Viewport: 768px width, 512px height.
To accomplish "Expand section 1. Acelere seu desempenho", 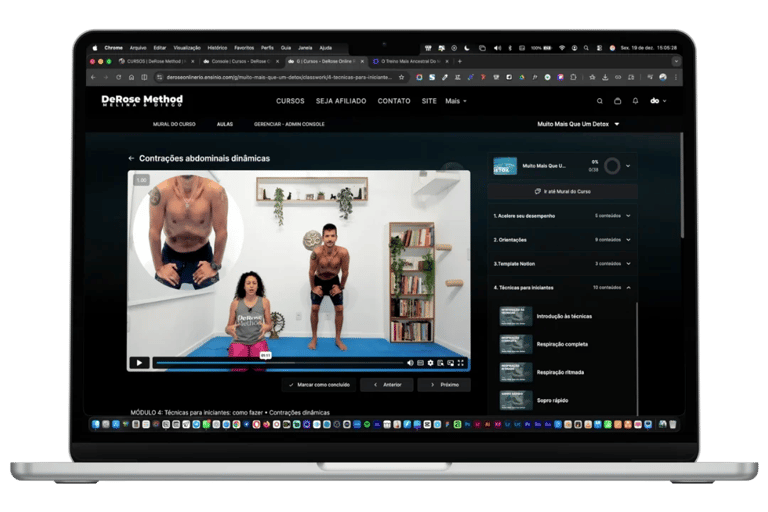I will (x=562, y=216).
